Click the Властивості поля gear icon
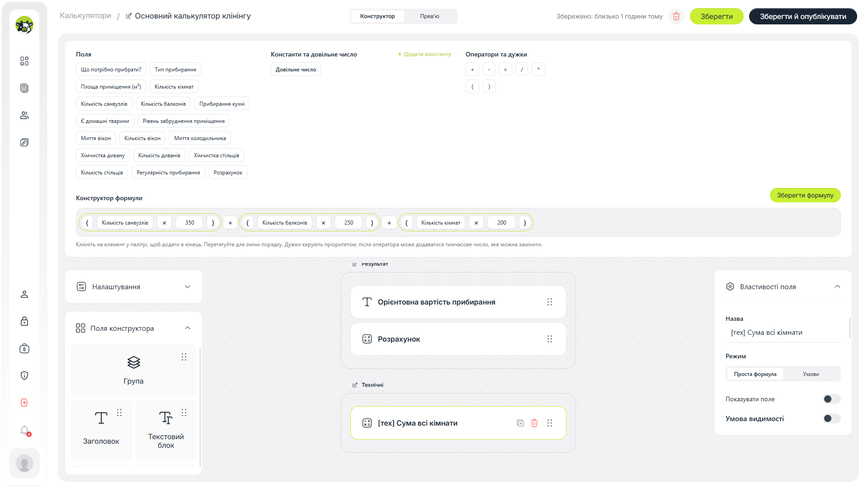 [x=730, y=286]
